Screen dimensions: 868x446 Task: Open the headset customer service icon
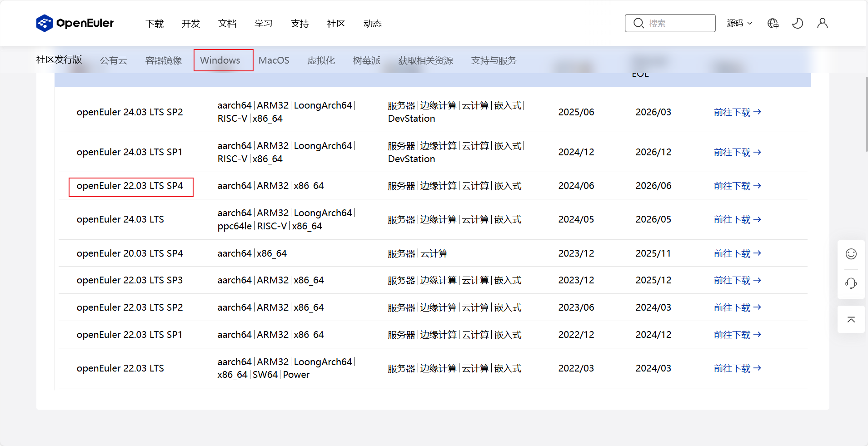click(x=851, y=283)
